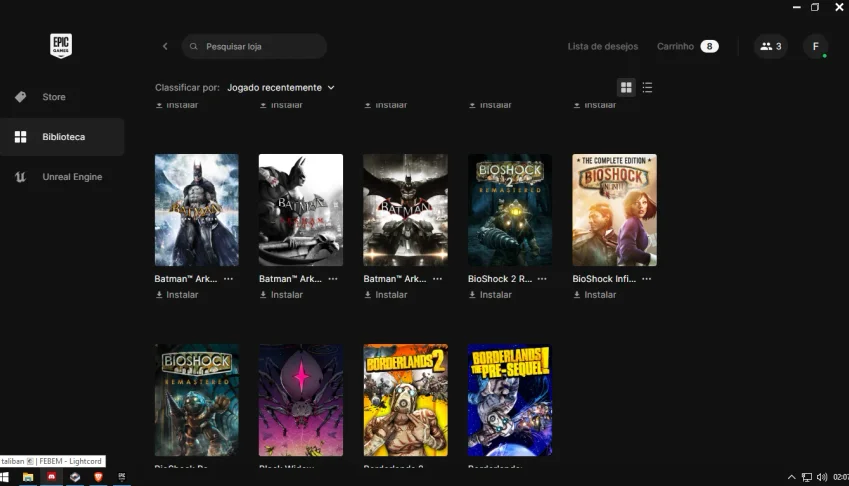This screenshot has width=849, height=486.
Task: Open the Batman Arkham Knight cover with Batmobile
Action: pos(405,210)
